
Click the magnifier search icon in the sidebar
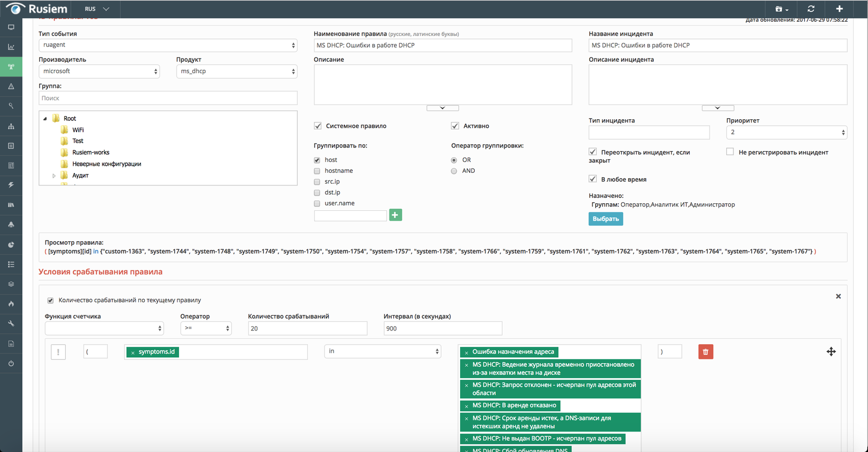coord(11,106)
